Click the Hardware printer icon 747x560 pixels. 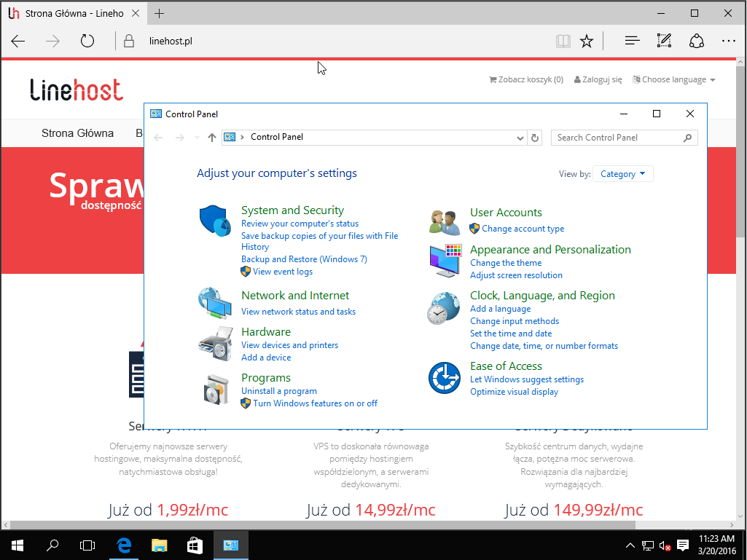point(215,344)
